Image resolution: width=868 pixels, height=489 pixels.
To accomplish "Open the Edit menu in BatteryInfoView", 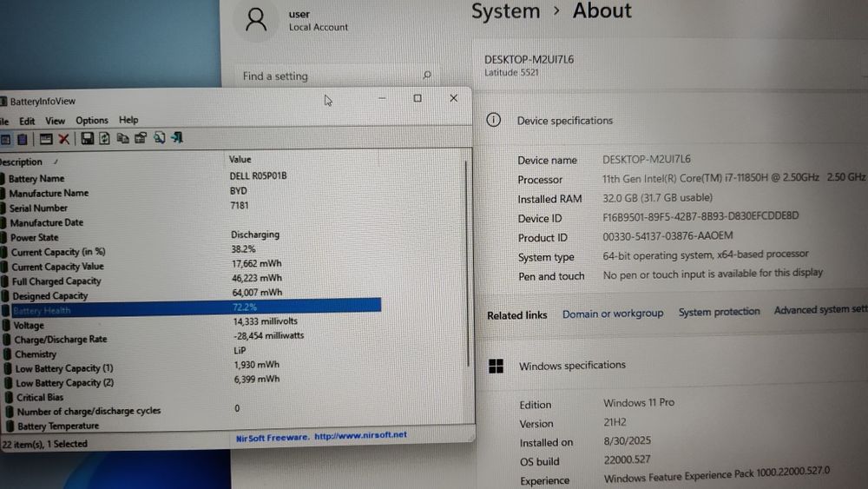I will tap(27, 121).
